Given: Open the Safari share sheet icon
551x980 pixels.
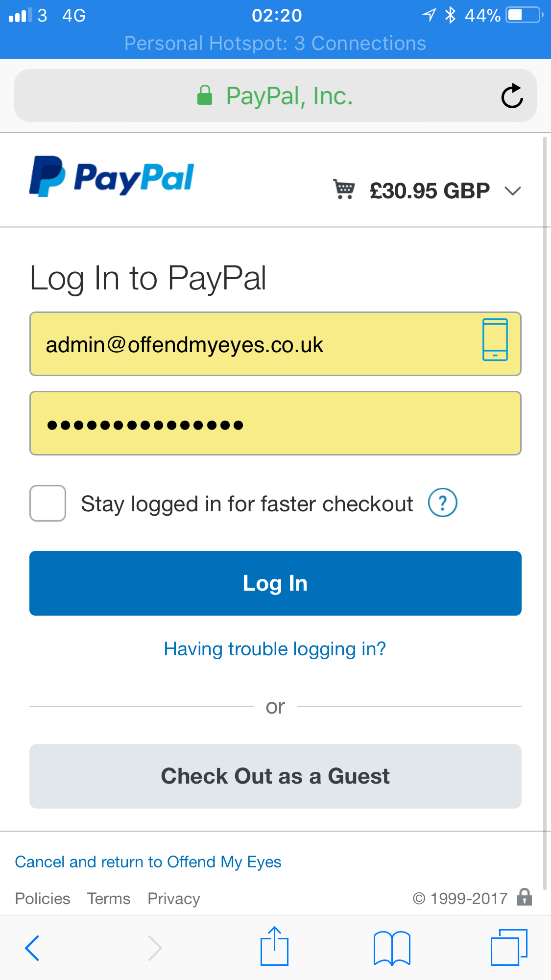Looking at the screenshot, I should click(274, 946).
